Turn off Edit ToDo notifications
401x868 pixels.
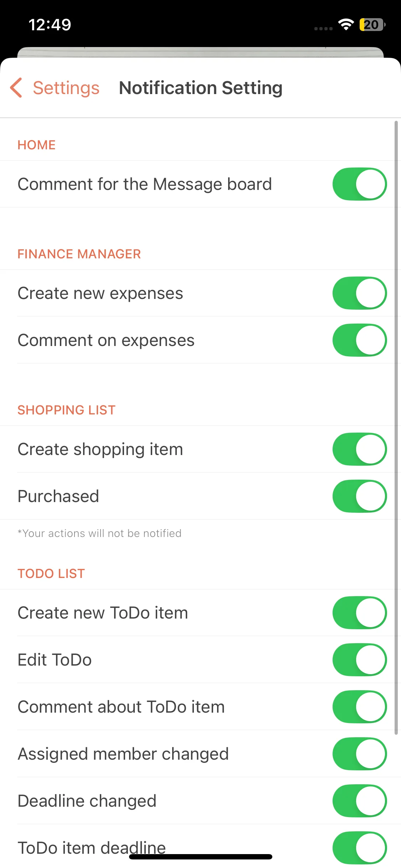tap(359, 660)
